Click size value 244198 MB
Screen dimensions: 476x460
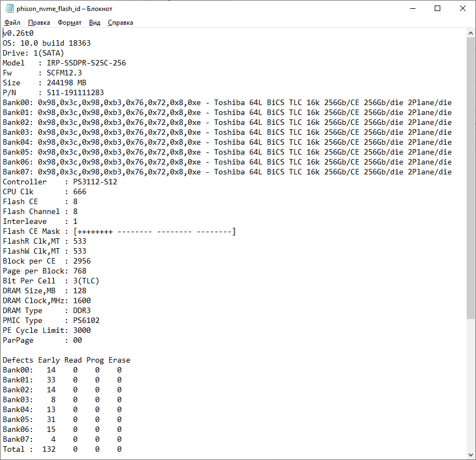point(67,83)
